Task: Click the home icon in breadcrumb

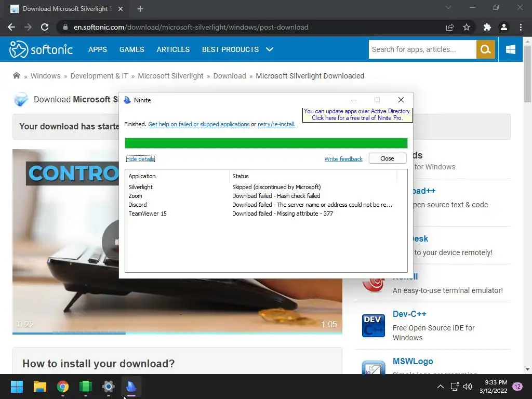Action: [16, 75]
